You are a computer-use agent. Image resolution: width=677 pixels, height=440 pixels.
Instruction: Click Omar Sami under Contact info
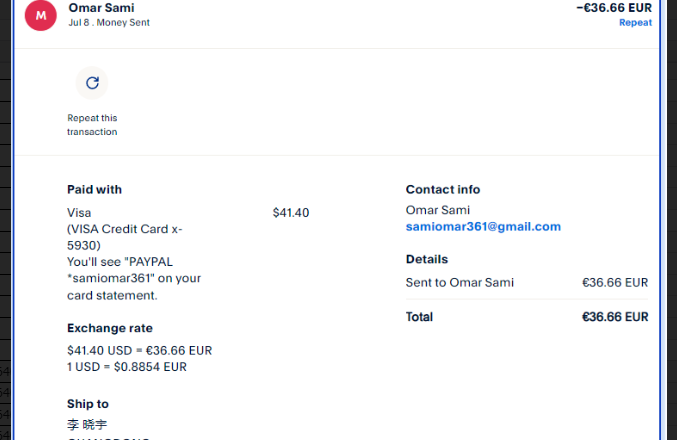[438, 210]
